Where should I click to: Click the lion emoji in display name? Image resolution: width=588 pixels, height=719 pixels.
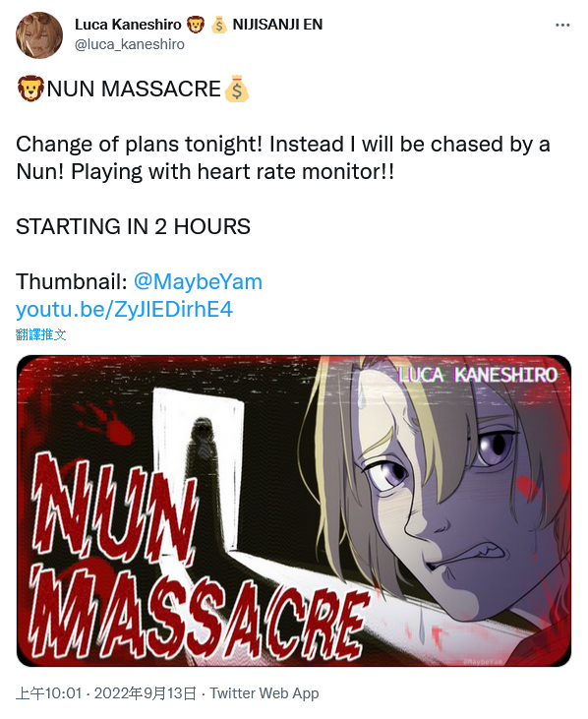tap(196, 25)
